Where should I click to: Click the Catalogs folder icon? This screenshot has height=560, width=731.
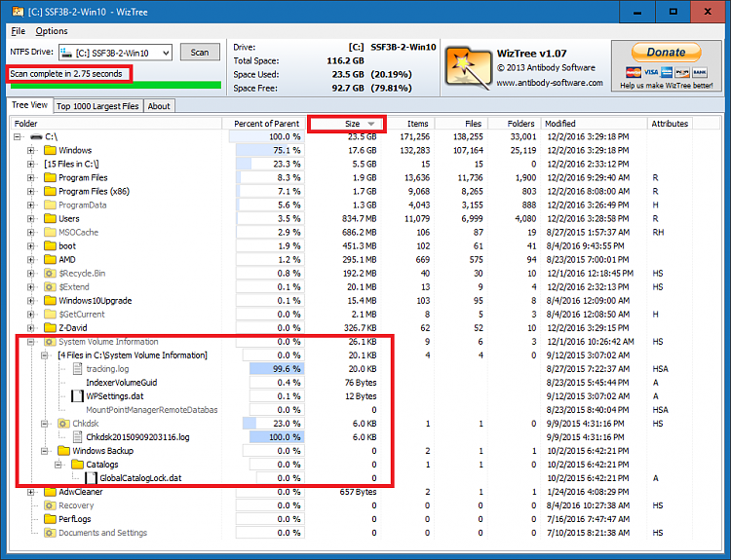click(x=77, y=465)
